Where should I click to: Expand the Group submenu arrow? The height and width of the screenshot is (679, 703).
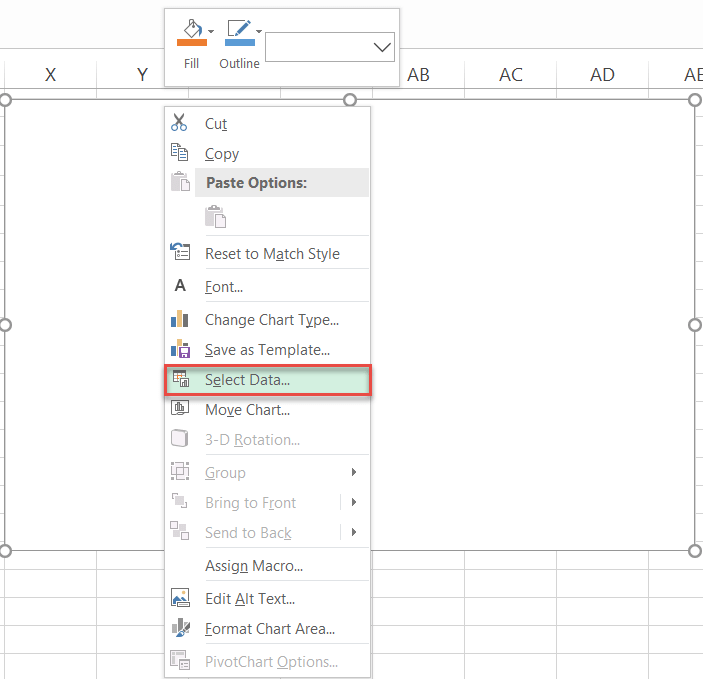(354, 472)
